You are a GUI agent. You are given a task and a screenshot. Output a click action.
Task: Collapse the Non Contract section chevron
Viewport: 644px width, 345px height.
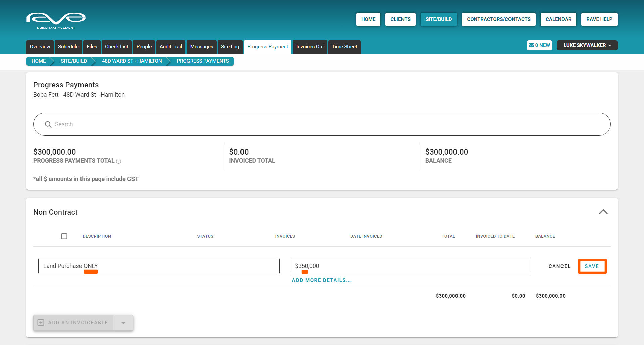603,212
